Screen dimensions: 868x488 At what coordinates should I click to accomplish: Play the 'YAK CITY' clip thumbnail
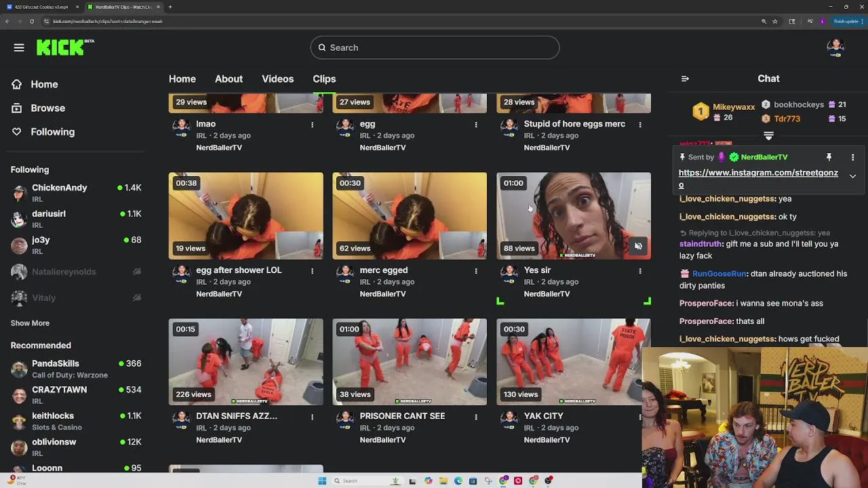(x=574, y=362)
